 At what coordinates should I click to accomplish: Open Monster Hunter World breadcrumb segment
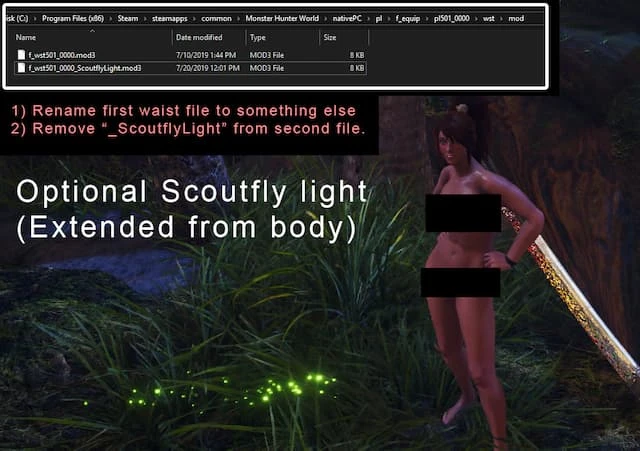[x=282, y=18]
